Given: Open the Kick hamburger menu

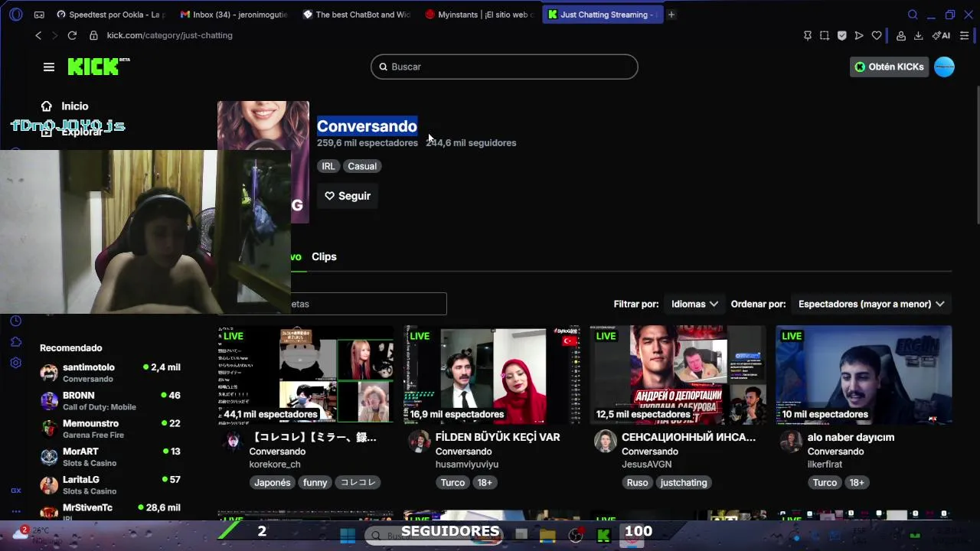Looking at the screenshot, I should 49,67.
